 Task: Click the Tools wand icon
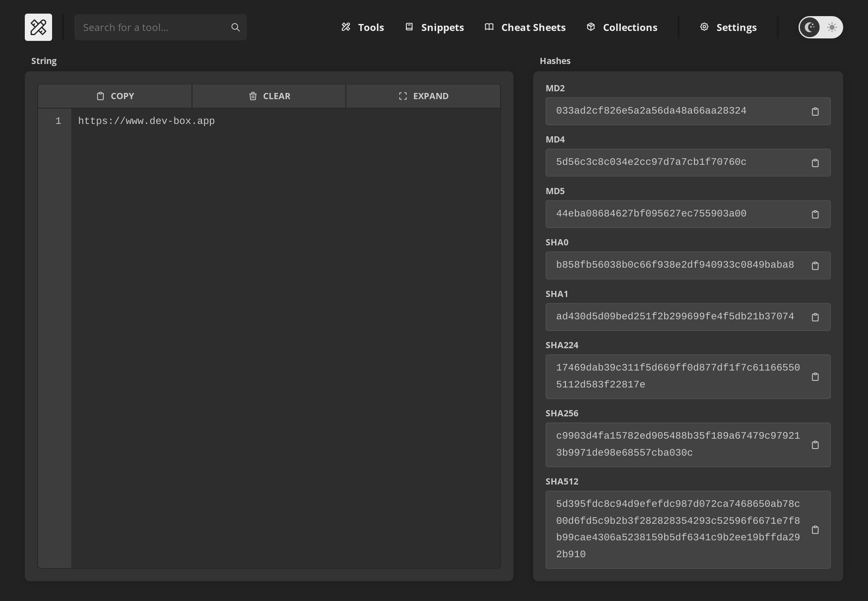point(346,27)
